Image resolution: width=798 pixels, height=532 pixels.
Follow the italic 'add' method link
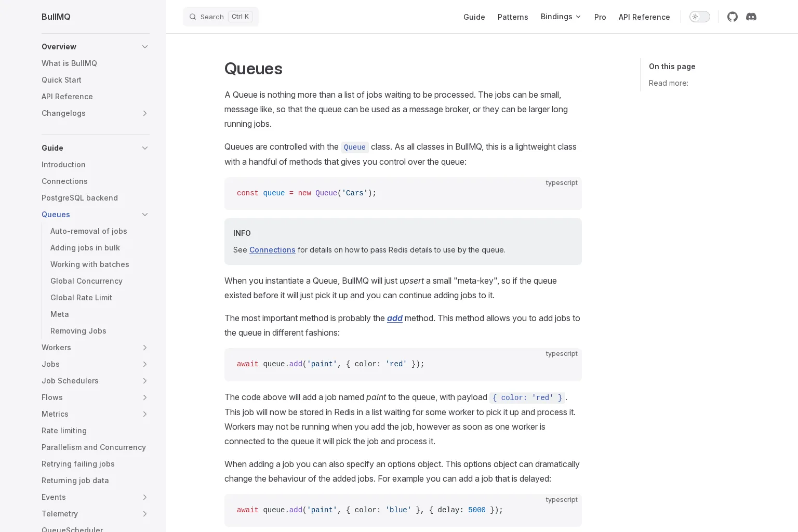tap(395, 318)
